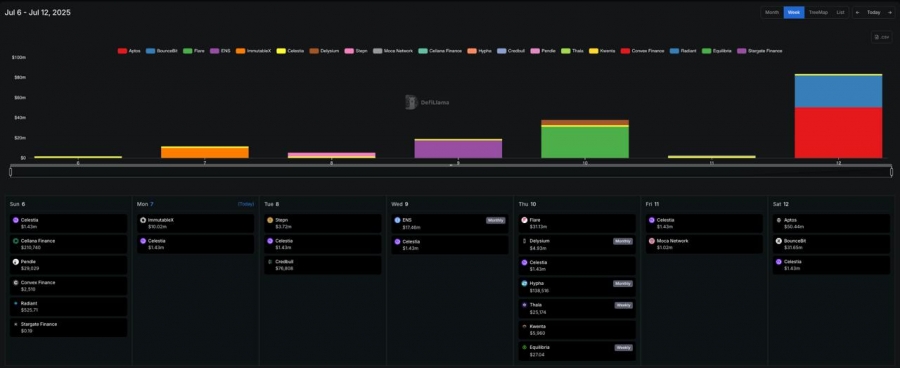Screen dimensions: 900x368
Task: Switch to the TreeMap view
Action: click(814, 12)
